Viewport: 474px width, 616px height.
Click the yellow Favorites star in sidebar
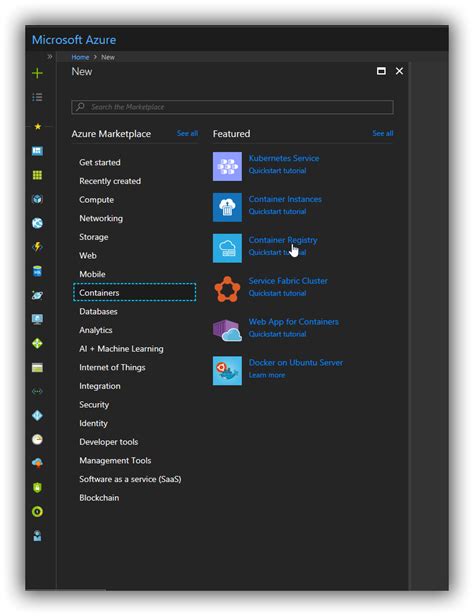(38, 126)
